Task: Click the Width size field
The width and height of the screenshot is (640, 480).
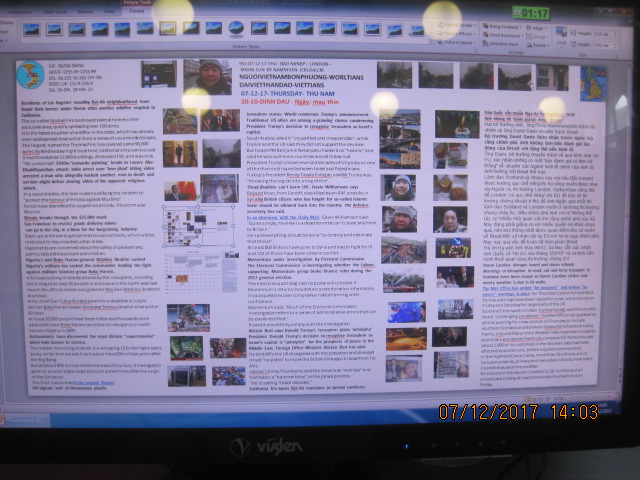Action: coord(604,45)
